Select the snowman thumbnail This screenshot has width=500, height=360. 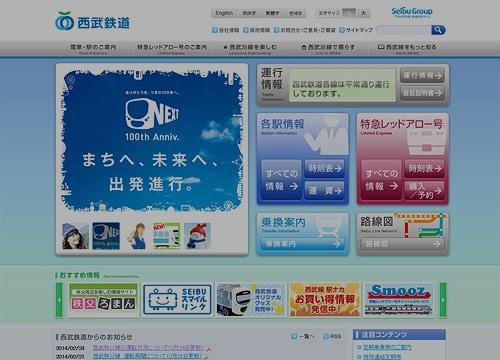pyautogui.click(x=197, y=236)
